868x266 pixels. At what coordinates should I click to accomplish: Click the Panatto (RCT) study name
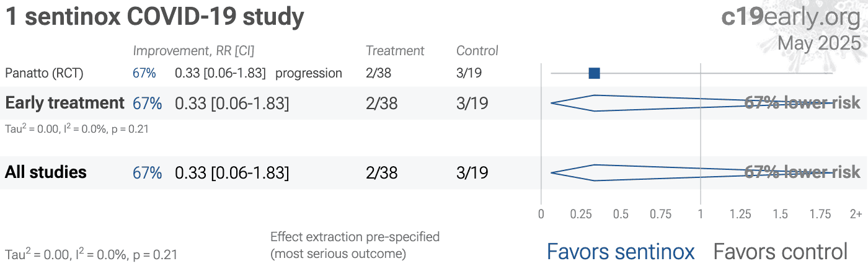44,73
